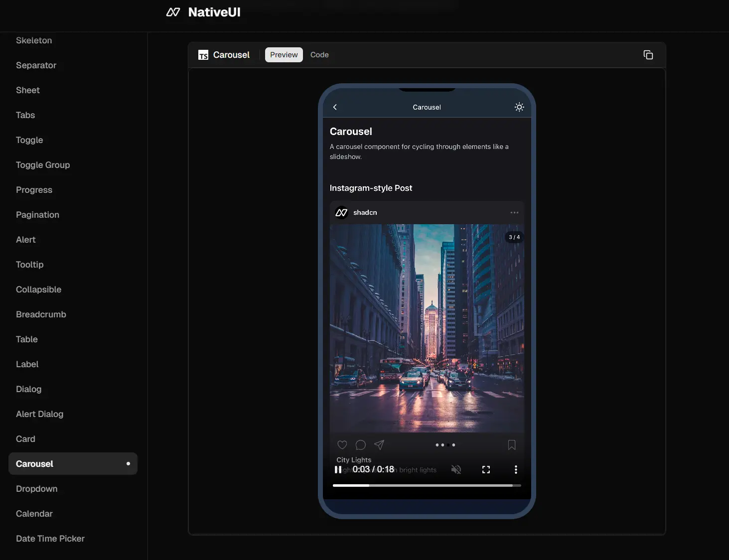Image resolution: width=729 pixels, height=560 pixels.
Task: Go to the Card component
Action: (25, 439)
